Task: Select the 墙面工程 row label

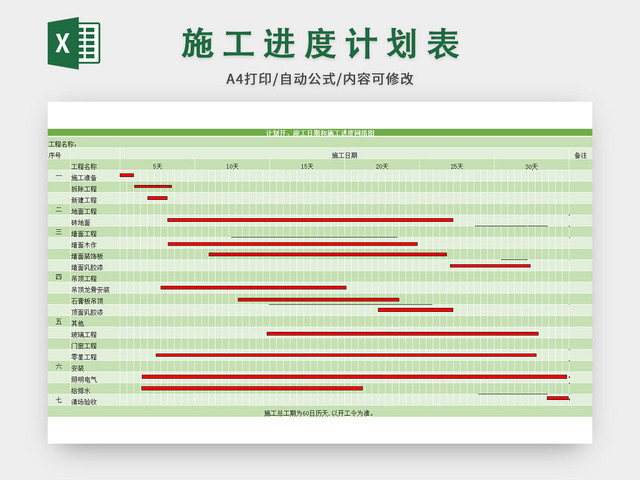Action: coord(84,234)
